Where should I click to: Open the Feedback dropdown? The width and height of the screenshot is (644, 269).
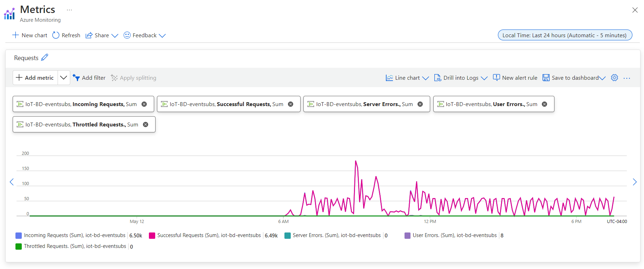145,35
